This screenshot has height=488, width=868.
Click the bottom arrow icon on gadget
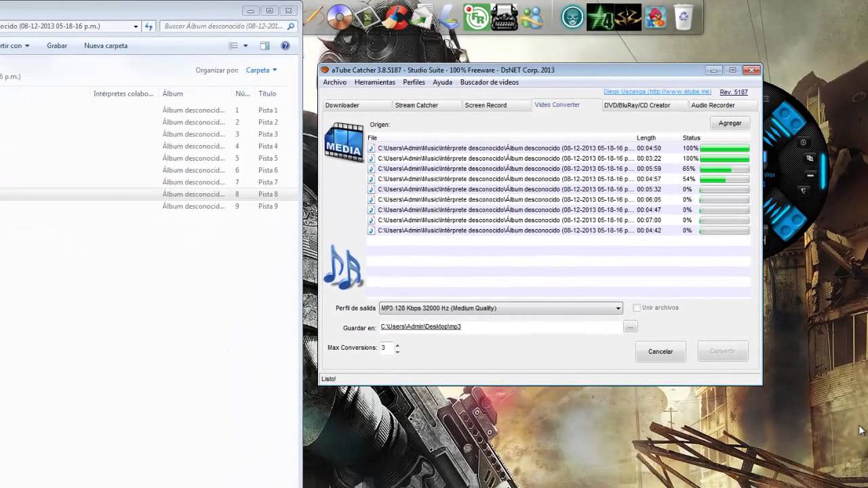[804, 190]
